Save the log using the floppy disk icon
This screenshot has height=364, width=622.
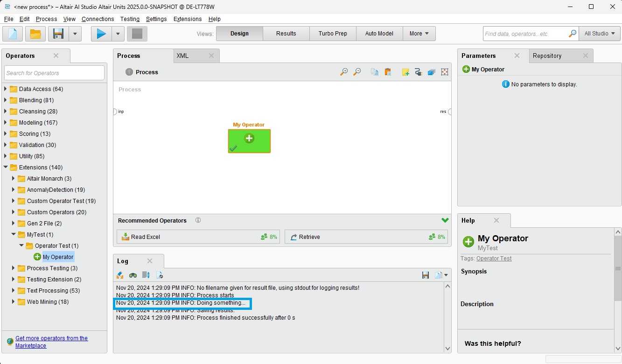point(425,275)
